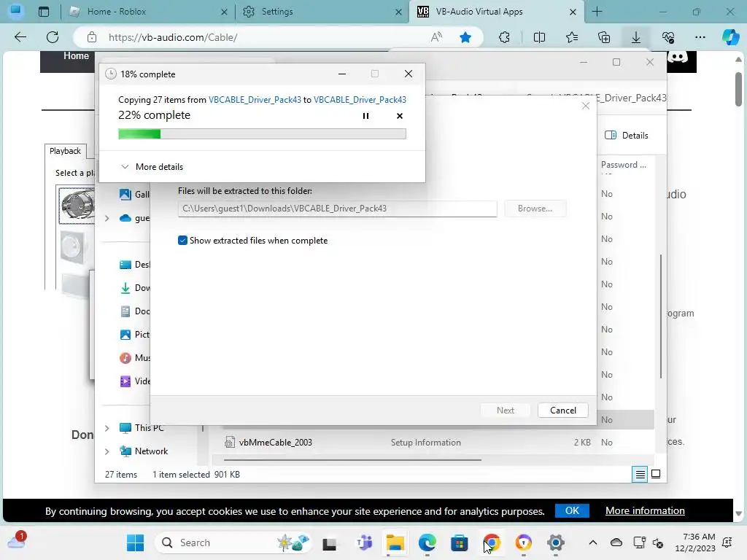
Task: Open source VBCABLE_Driver_Pack43 link
Action: [255, 99]
